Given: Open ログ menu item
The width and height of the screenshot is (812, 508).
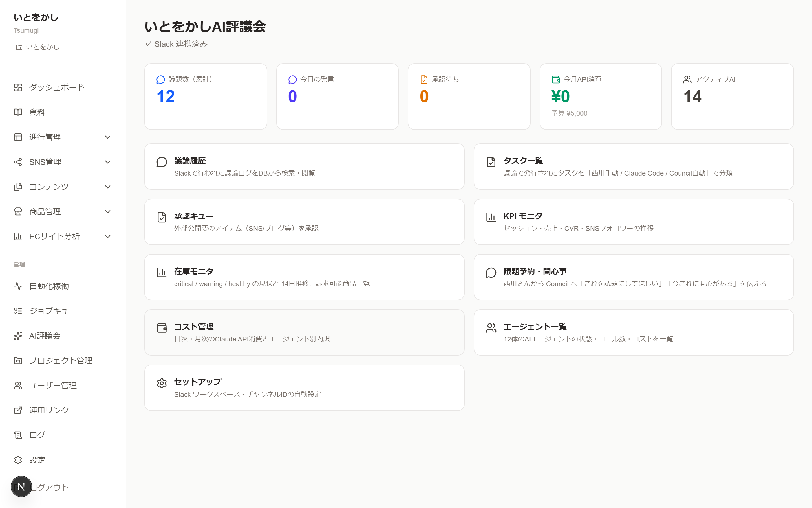Looking at the screenshot, I should (x=63, y=435).
